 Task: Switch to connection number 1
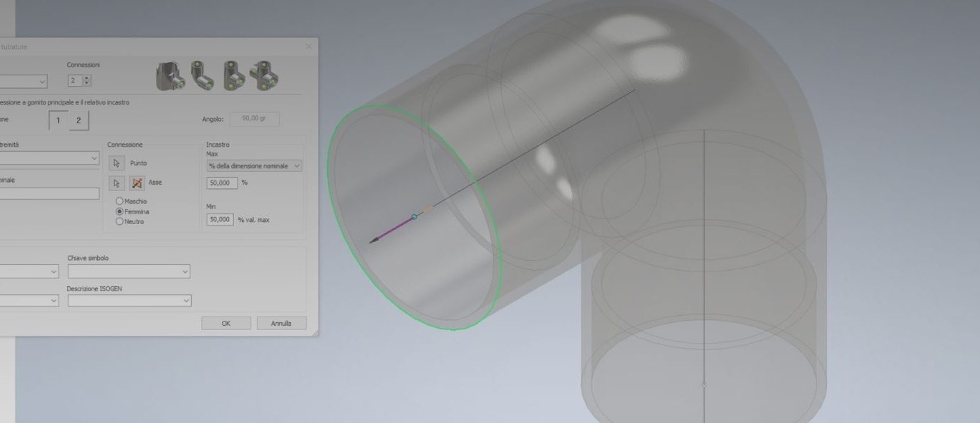click(58, 121)
